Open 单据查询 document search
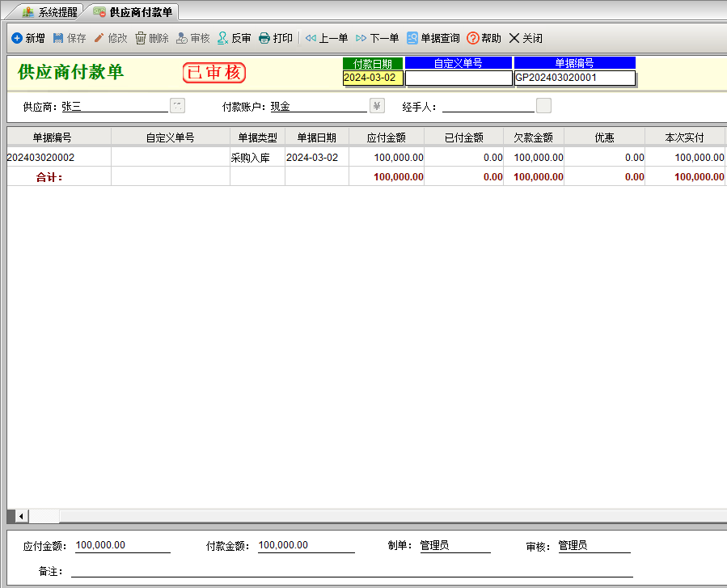The height and width of the screenshot is (588, 727). [433, 38]
